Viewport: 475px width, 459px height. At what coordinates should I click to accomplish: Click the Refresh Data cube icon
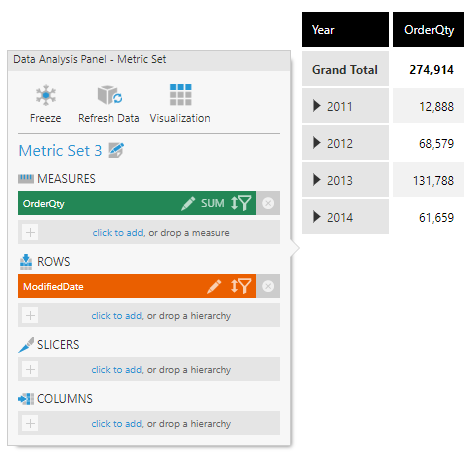(x=110, y=95)
